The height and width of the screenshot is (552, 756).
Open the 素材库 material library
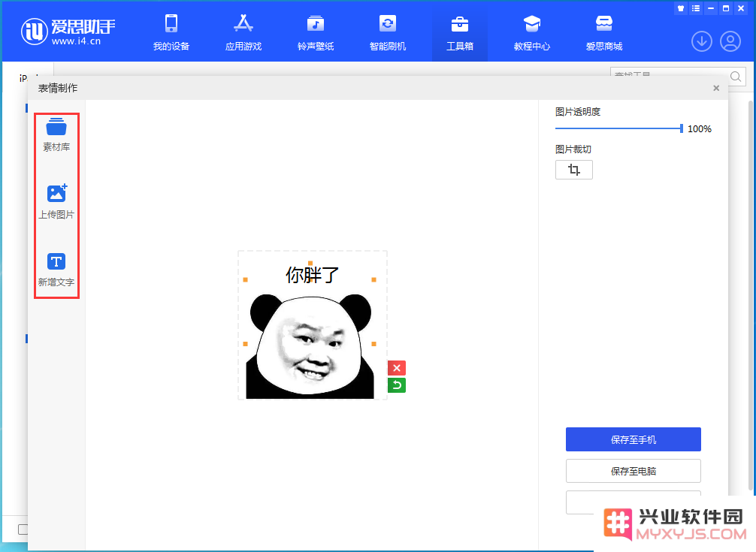(56, 134)
